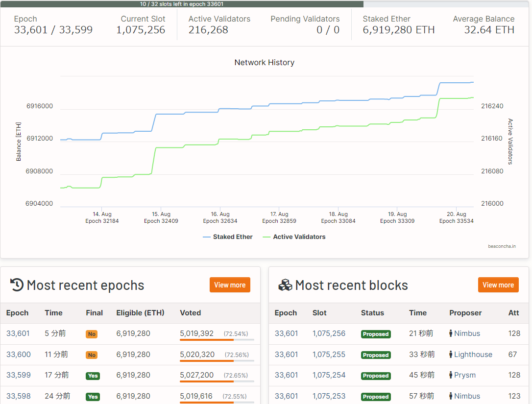The height and width of the screenshot is (404, 532).
Task: Open slot 1,075,254 block details
Action: [329, 375]
